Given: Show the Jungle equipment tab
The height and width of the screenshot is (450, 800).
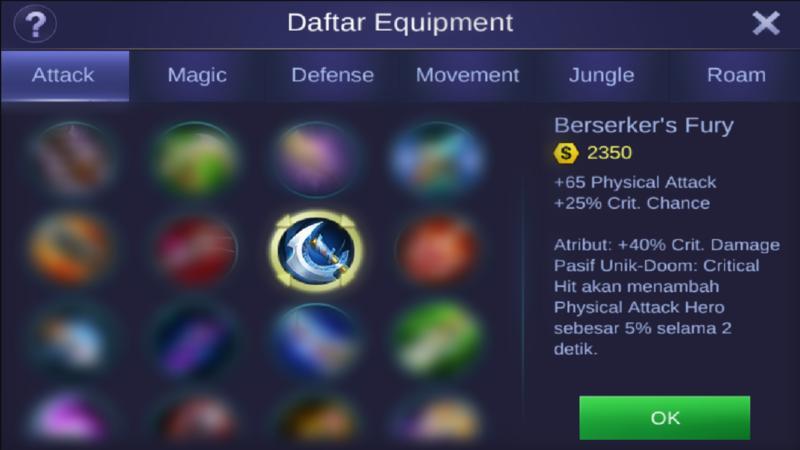Looking at the screenshot, I should pos(602,76).
